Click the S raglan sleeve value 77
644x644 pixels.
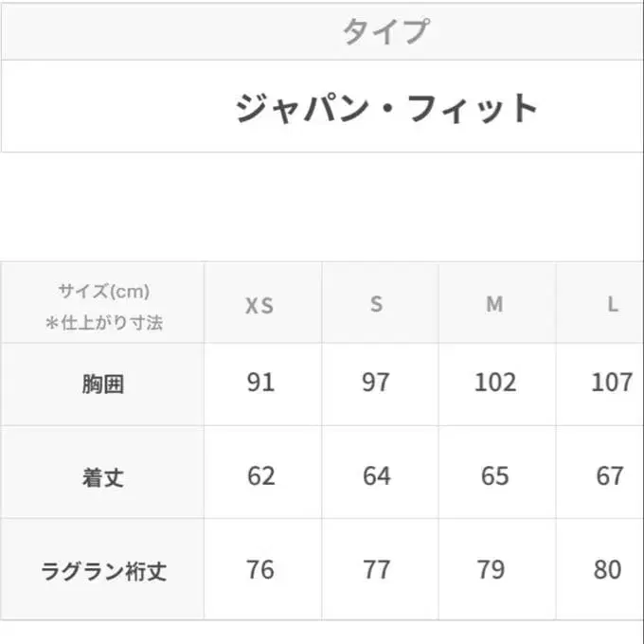coord(377,569)
